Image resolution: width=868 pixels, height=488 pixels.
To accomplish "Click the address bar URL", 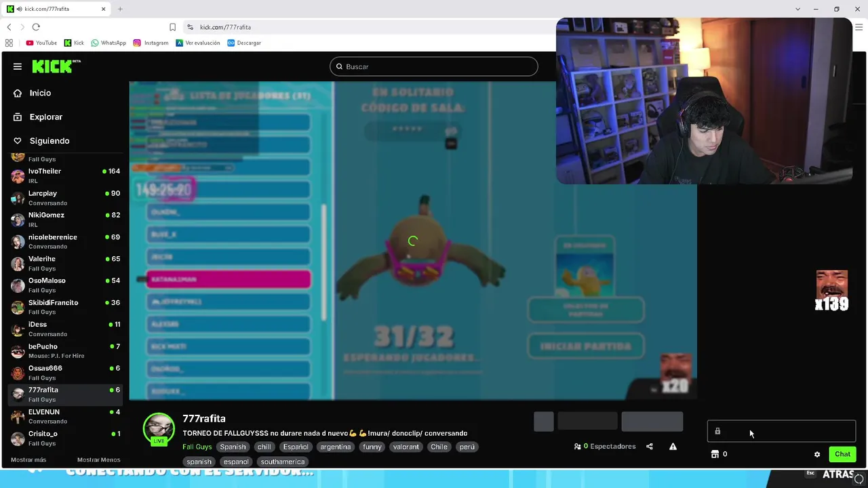I will 225,27.
